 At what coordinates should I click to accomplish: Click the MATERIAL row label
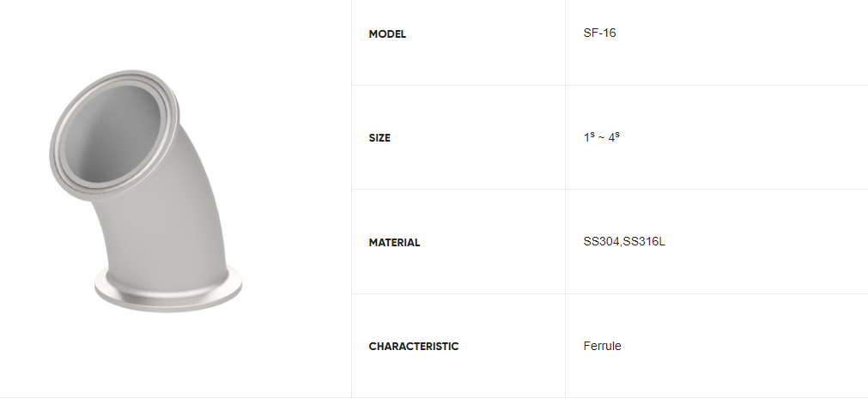(x=394, y=243)
